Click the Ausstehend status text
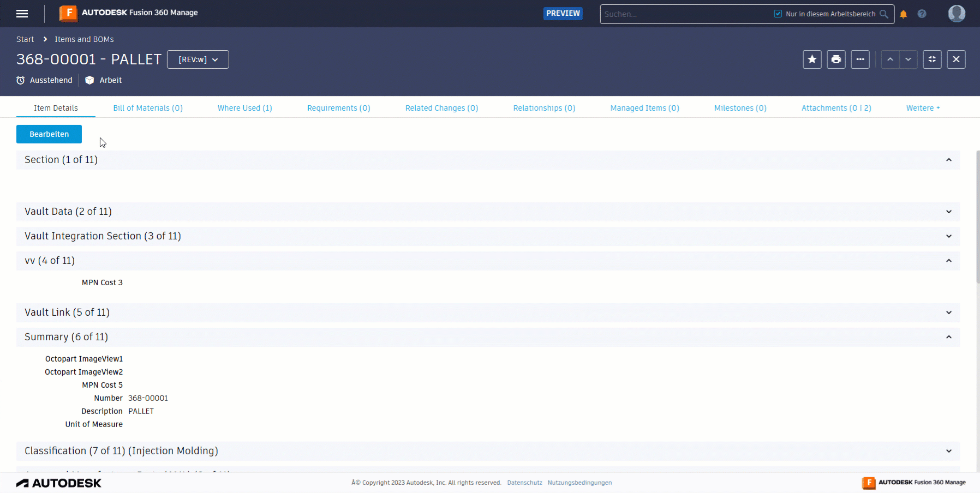 click(x=51, y=80)
